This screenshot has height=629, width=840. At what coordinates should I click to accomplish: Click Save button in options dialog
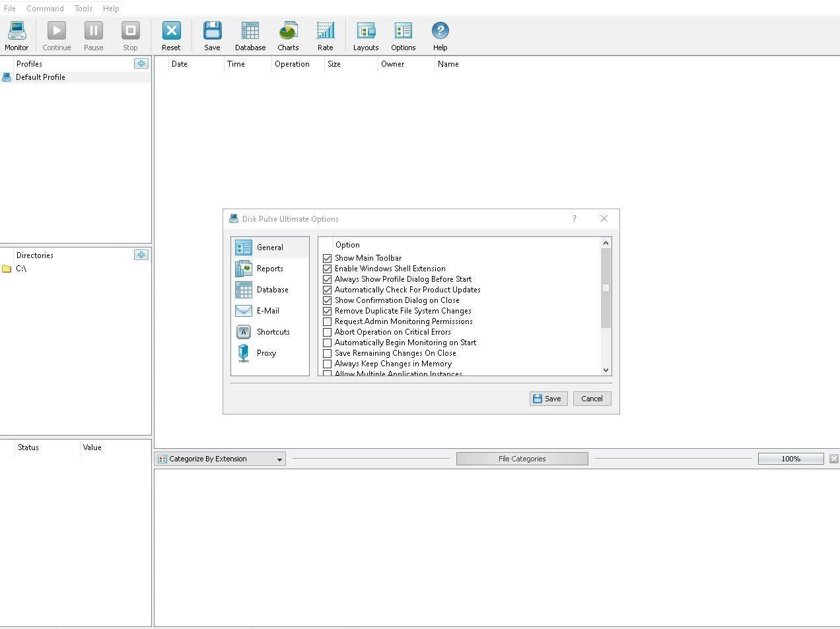tap(549, 399)
